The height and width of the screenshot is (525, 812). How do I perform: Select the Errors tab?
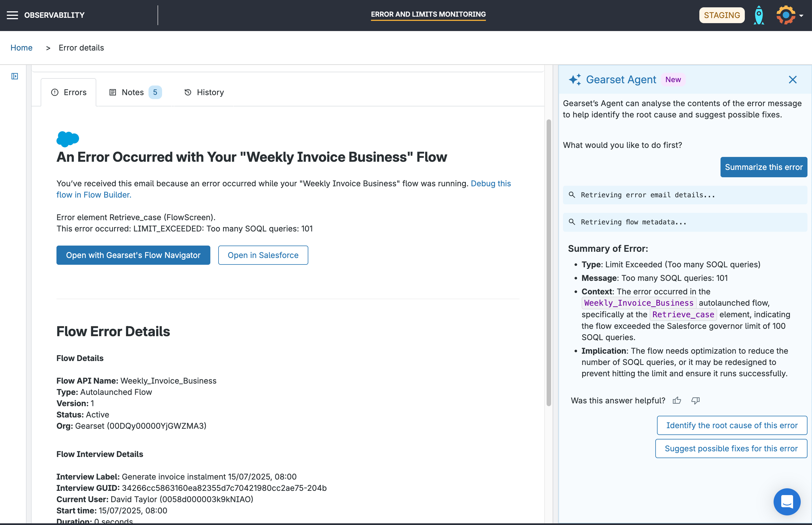click(x=69, y=92)
